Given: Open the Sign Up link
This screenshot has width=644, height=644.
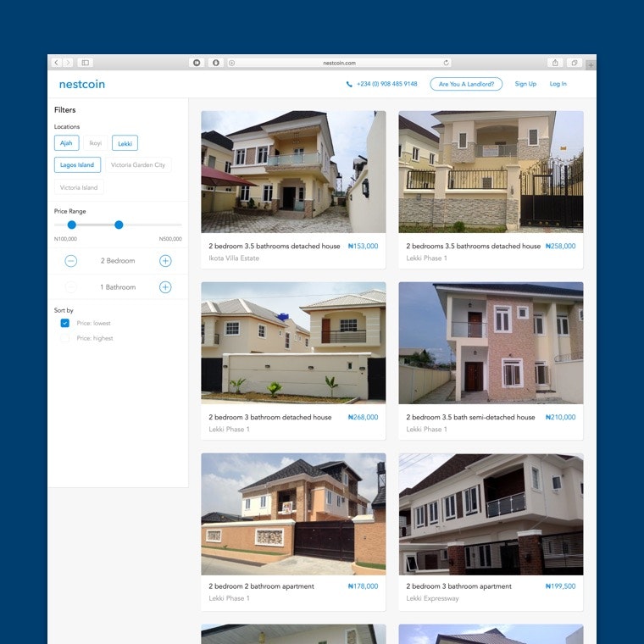Looking at the screenshot, I should (525, 84).
